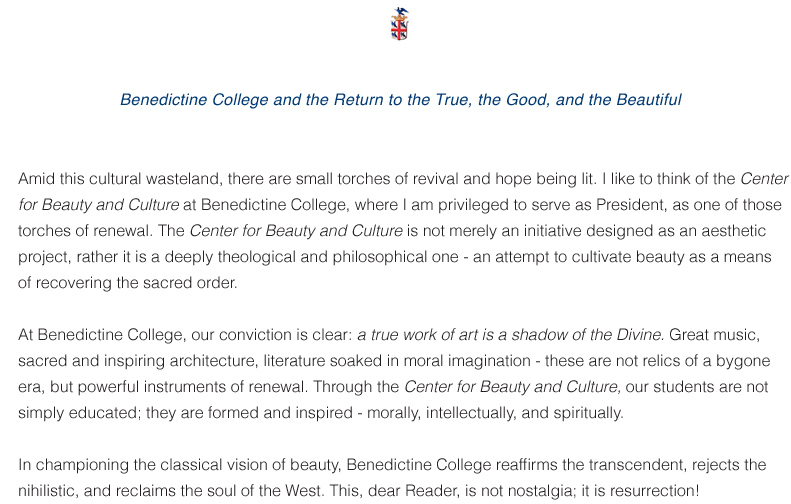The width and height of the screenshot is (791, 504).
Task: Open the blue heading about Benedictine College
Action: [x=400, y=100]
